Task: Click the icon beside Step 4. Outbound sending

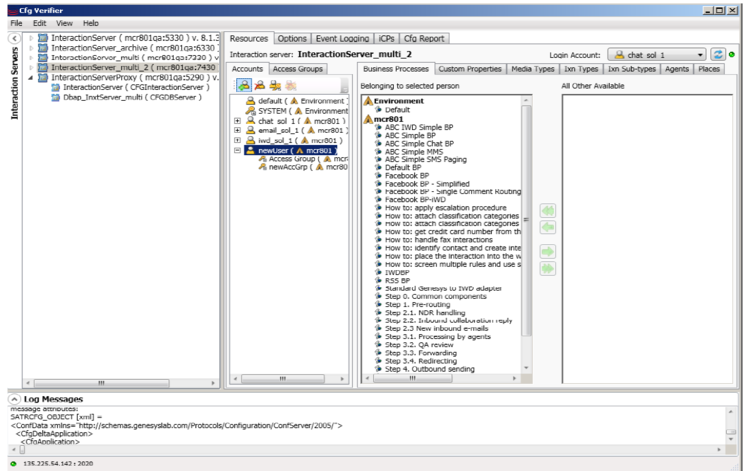Action: coord(378,369)
